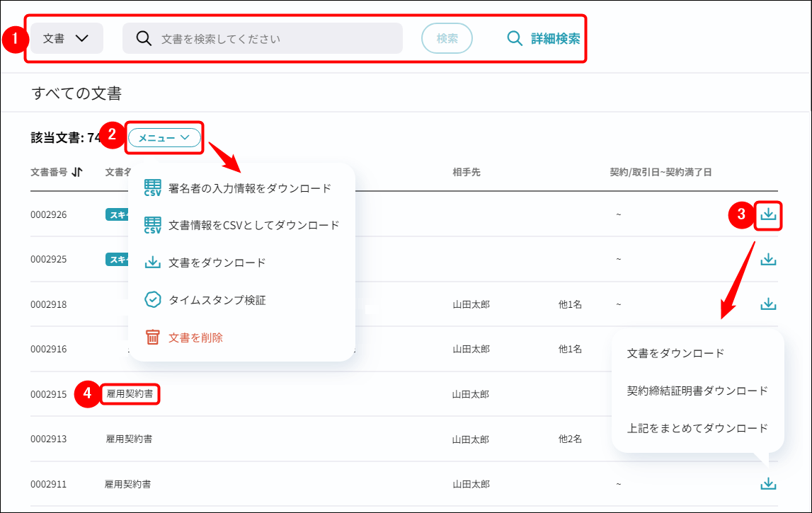The width and height of the screenshot is (812, 513).
Task: Open the 雇用契約書 document 0002915
Action: 130,393
